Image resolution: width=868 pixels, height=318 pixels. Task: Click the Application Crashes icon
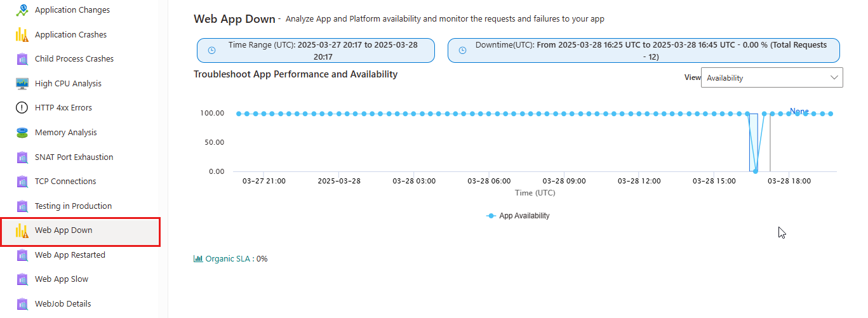[x=22, y=35]
